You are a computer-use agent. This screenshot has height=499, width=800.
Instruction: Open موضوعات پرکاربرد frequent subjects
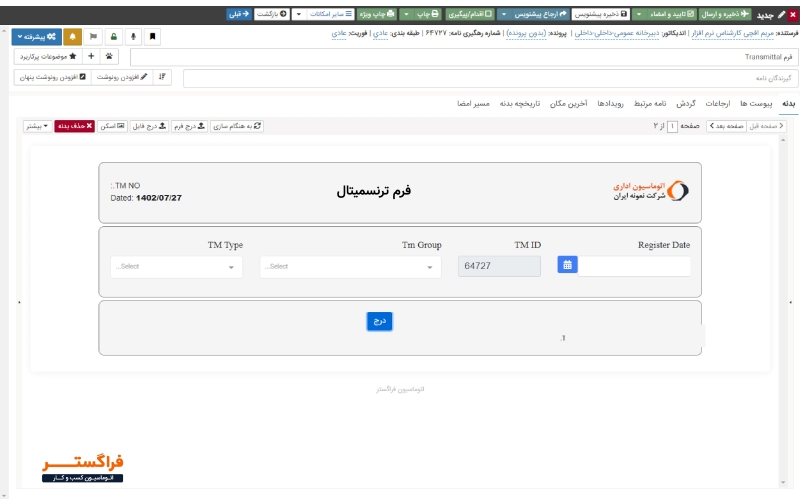[48, 56]
